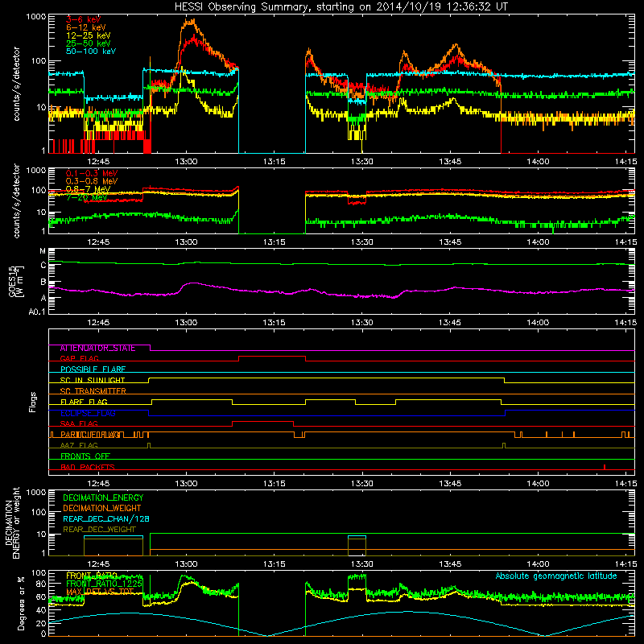Click counts/s/detector axis title of the MeV panel
The width and height of the screenshot is (644, 644).
pyautogui.click(x=16, y=200)
